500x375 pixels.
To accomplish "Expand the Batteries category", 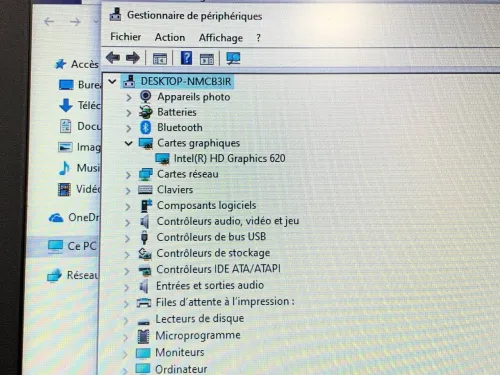I will pos(129,113).
